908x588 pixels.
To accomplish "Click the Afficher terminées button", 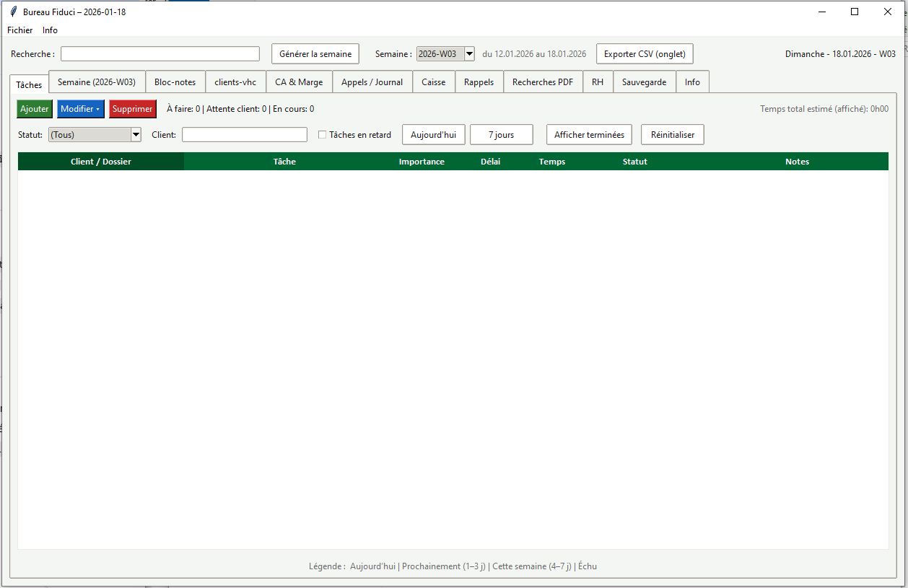I will [x=589, y=135].
